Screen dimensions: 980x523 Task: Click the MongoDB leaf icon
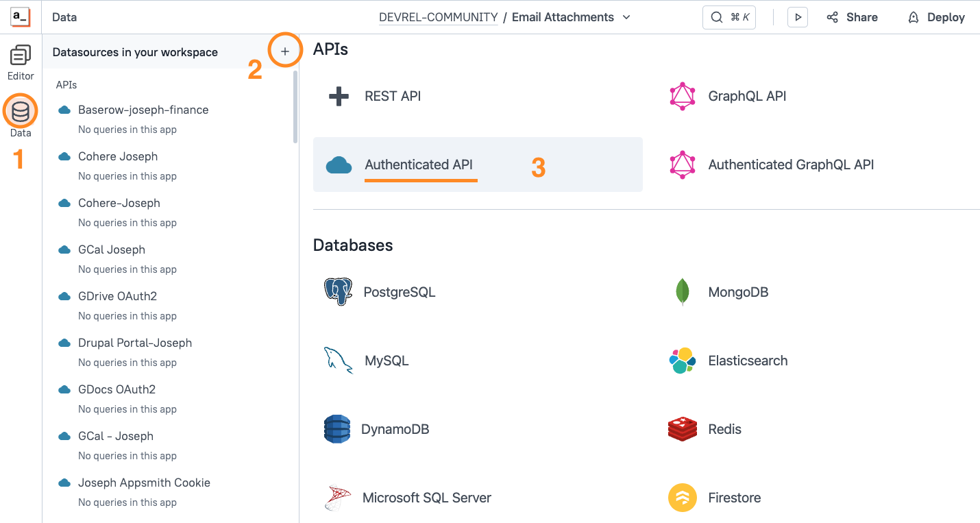click(682, 292)
